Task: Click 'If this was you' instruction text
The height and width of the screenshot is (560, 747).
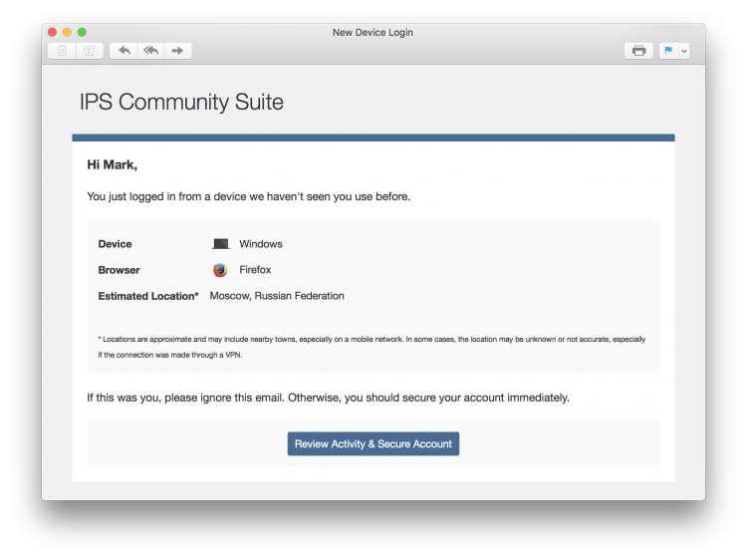Action: [328, 398]
